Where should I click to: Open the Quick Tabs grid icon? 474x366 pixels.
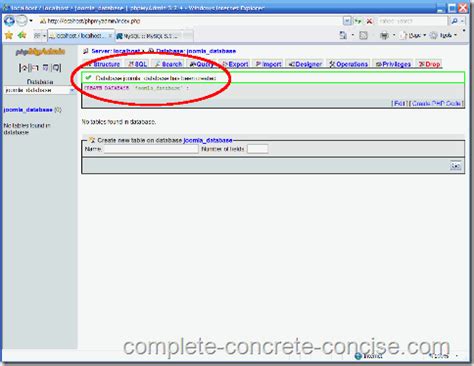37,35
